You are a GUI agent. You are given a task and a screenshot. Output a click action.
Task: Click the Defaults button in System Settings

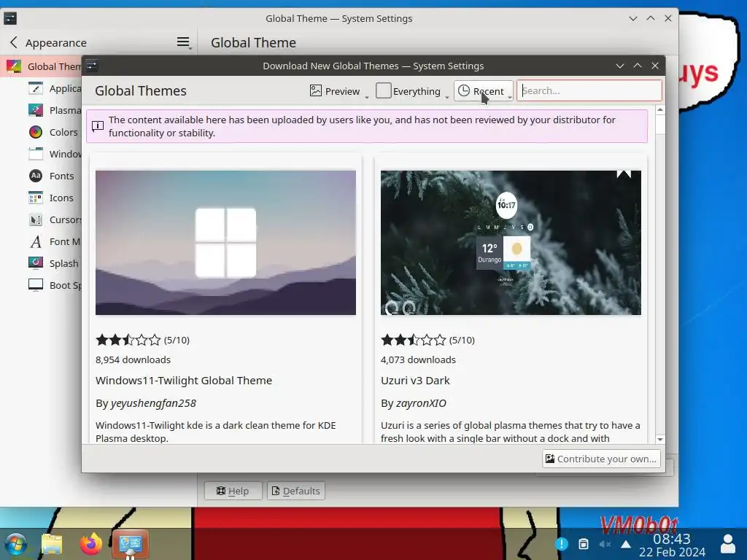click(296, 491)
